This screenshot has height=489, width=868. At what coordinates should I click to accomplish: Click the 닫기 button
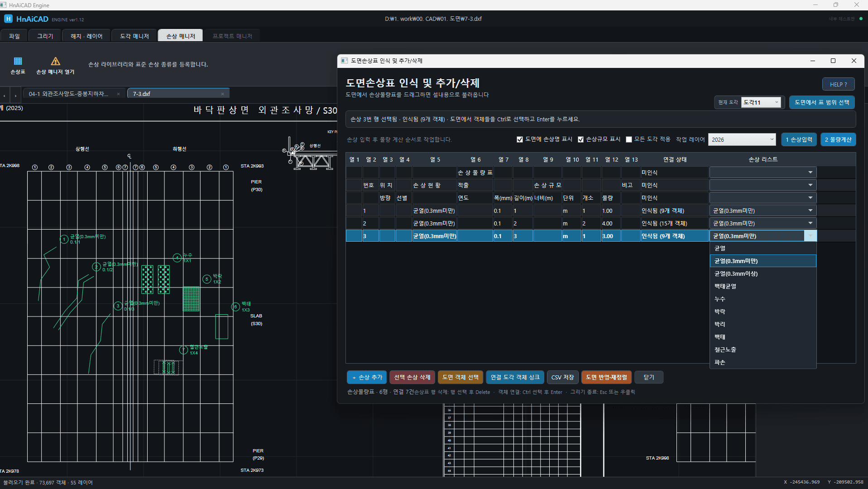tap(649, 377)
